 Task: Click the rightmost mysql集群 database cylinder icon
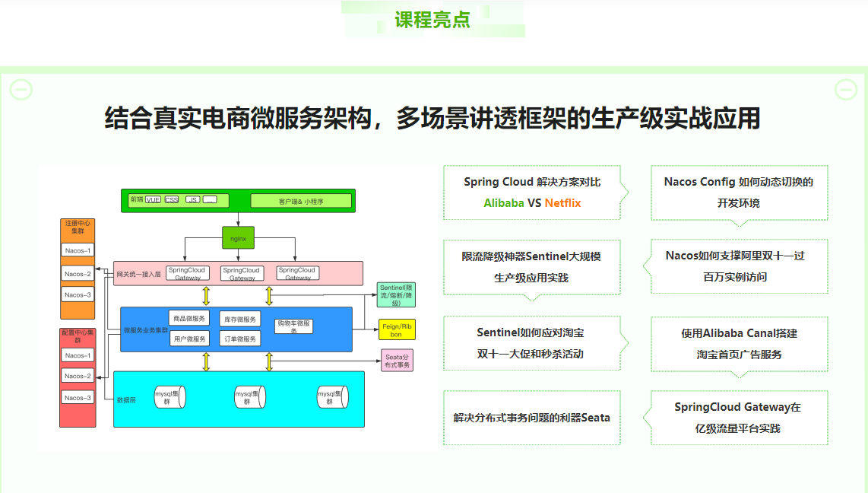(332, 396)
